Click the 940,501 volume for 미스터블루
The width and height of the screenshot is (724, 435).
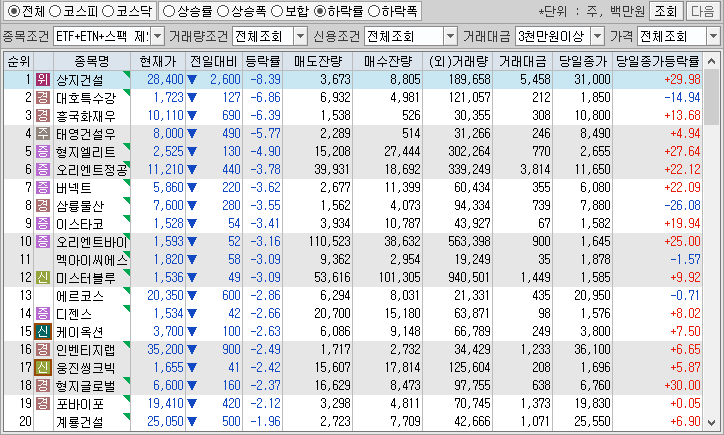(x=469, y=278)
